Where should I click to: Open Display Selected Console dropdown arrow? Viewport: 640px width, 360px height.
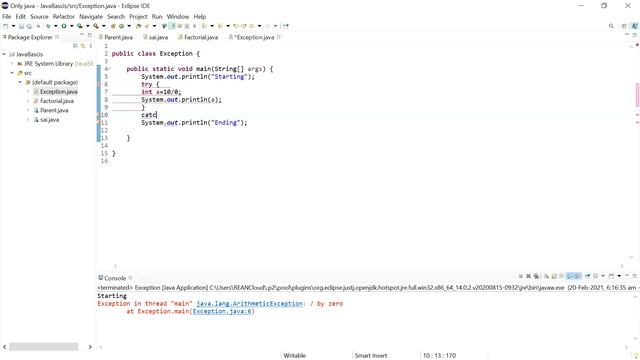tap(603, 276)
